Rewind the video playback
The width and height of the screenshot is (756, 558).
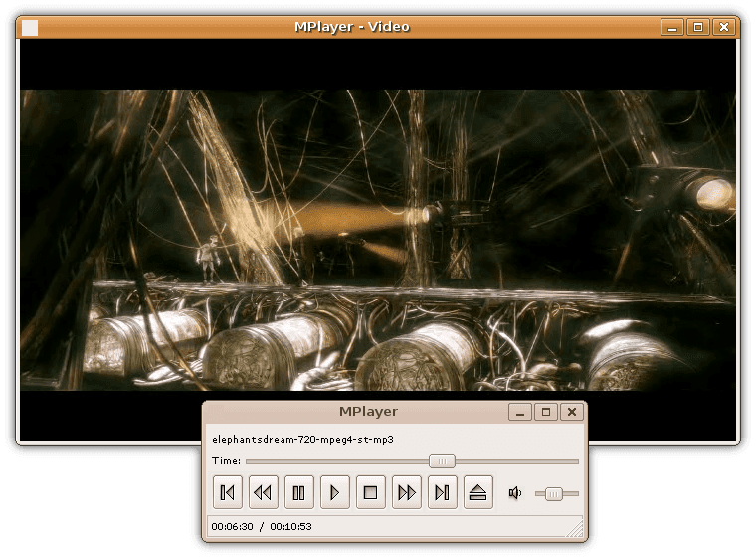point(263,492)
